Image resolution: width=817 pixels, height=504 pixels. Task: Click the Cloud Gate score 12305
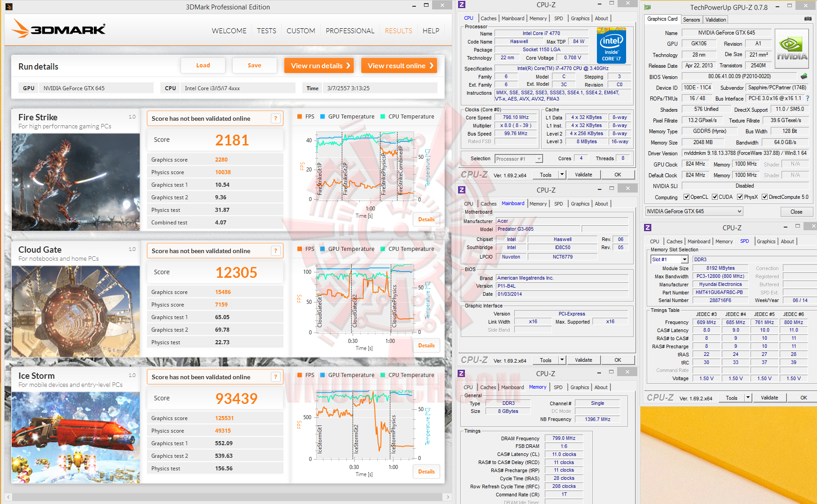(x=236, y=272)
